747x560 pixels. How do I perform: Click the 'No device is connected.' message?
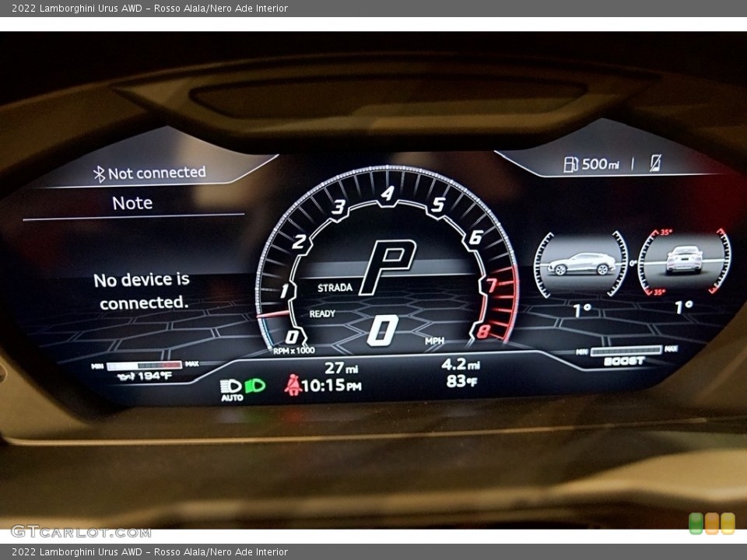point(142,291)
